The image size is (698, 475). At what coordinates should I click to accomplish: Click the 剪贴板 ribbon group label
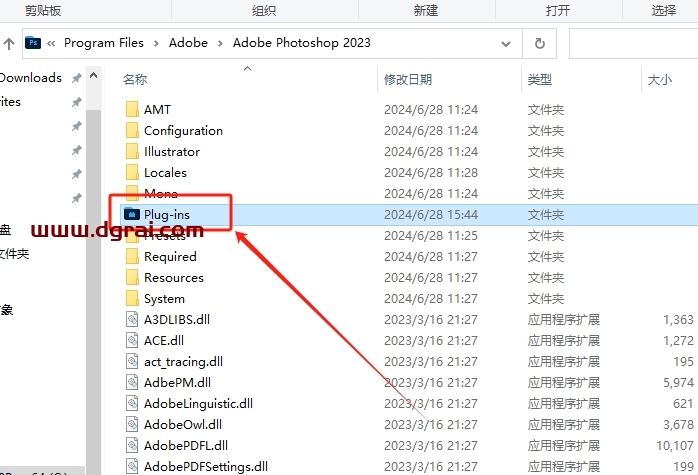pyautogui.click(x=43, y=10)
